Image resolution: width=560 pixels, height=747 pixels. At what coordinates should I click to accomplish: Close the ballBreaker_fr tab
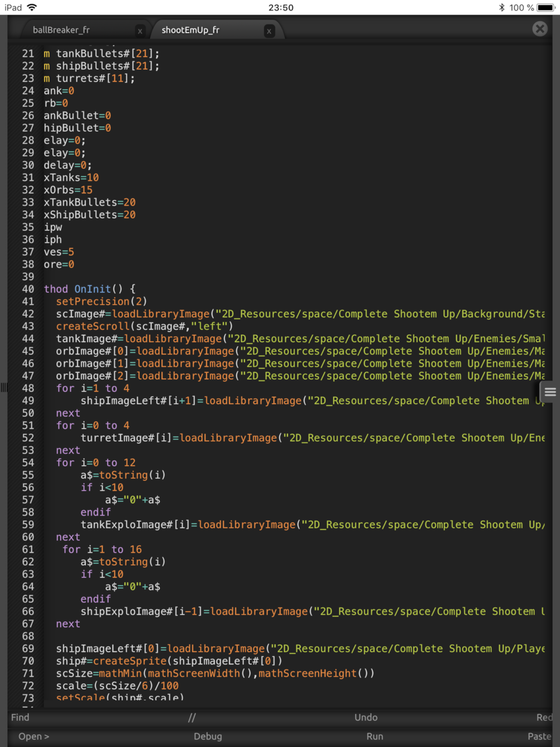(140, 31)
